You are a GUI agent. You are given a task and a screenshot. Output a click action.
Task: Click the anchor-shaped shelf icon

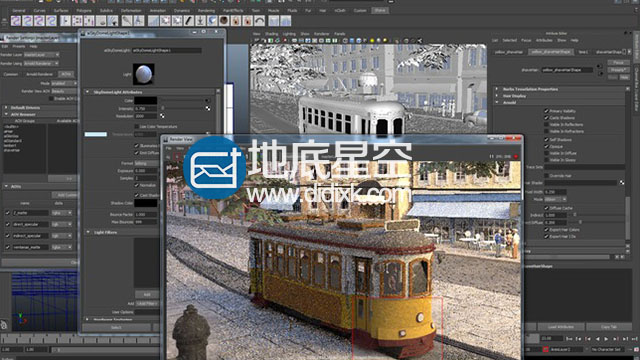pos(200,20)
